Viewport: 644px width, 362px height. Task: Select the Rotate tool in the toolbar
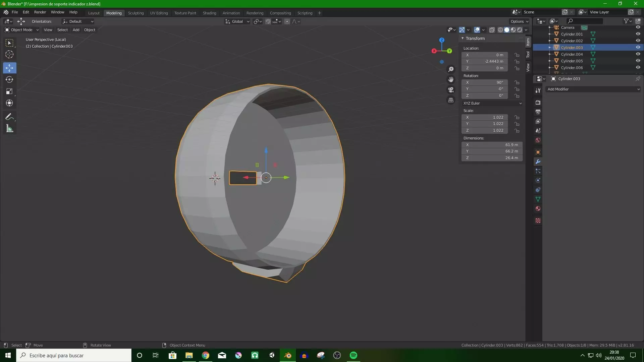pos(9,79)
